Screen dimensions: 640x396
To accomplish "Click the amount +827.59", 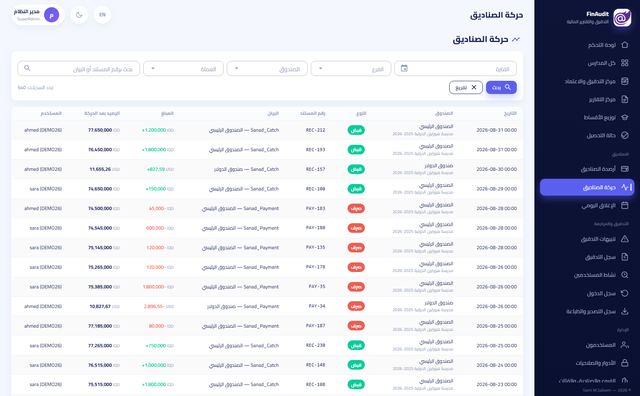I will (x=156, y=169).
